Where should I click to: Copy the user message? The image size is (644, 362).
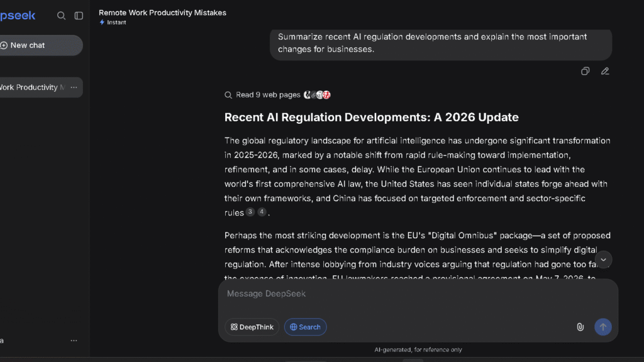tap(586, 71)
